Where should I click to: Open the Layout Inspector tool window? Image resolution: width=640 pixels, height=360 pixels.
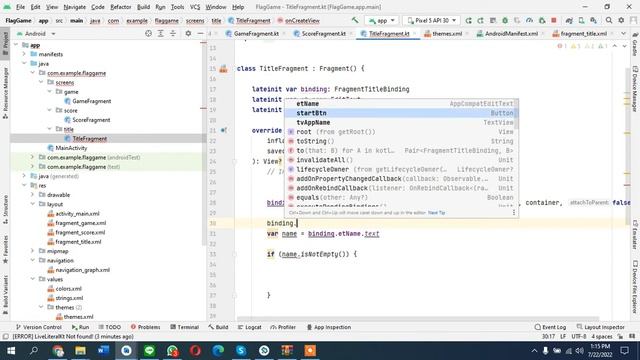pyautogui.click(x=600, y=327)
